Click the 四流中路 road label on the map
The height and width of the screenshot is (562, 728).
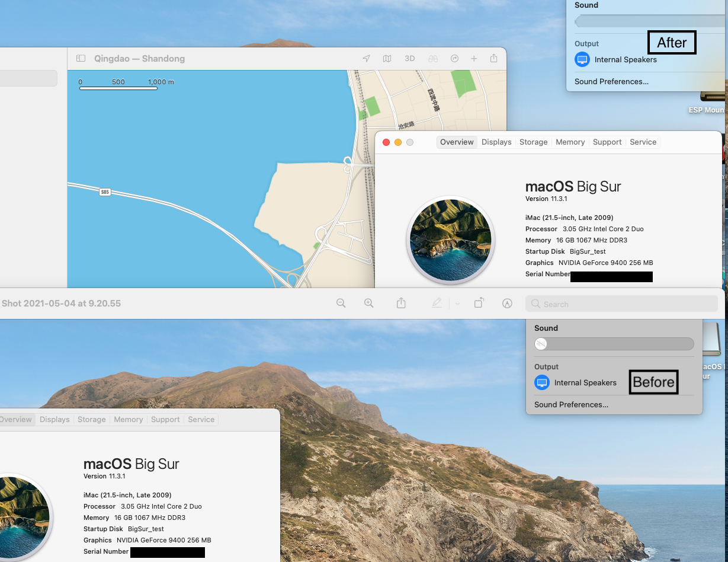[435, 100]
